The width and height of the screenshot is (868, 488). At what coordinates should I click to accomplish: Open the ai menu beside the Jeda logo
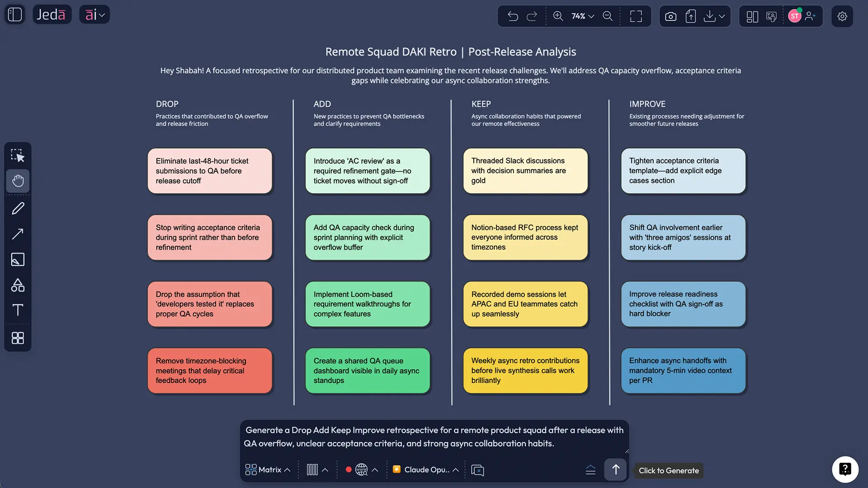(94, 14)
